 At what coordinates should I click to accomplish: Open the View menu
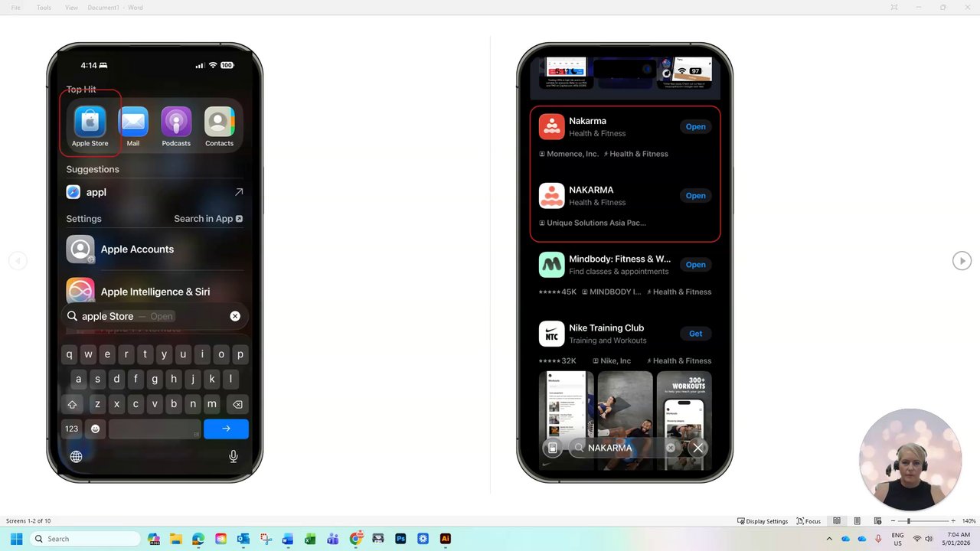[71, 8]
